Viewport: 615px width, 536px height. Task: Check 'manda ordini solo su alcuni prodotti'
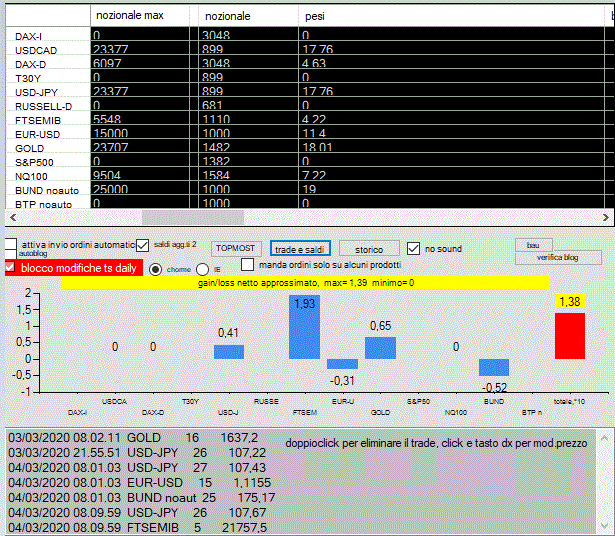pos(247,264)
